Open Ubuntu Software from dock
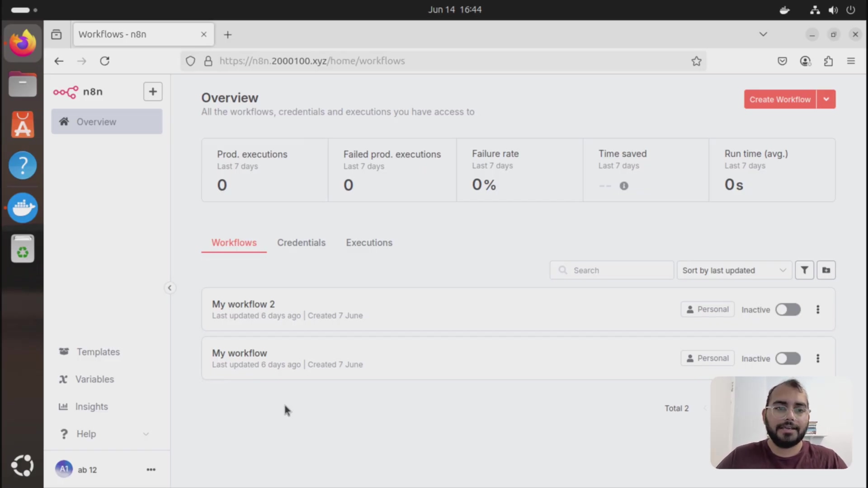Viewport: 868px width, 488px height. 23,125
